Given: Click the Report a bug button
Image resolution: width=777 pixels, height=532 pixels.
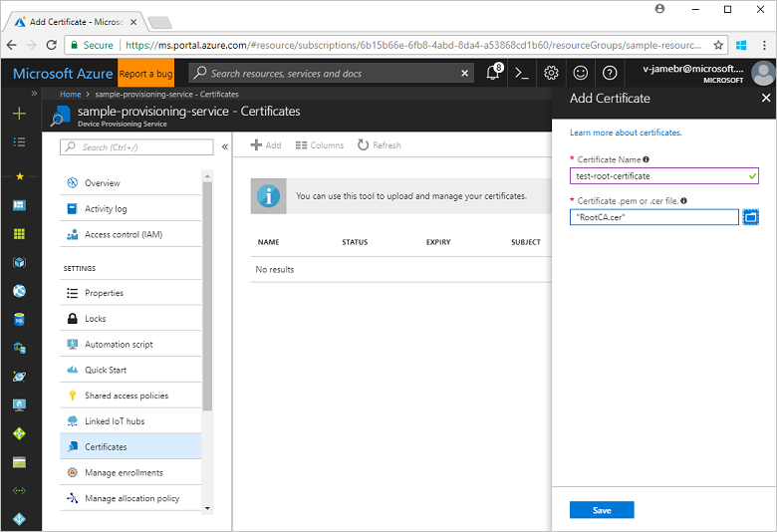Looking at the screenshot, I should [x=145, y=74].
